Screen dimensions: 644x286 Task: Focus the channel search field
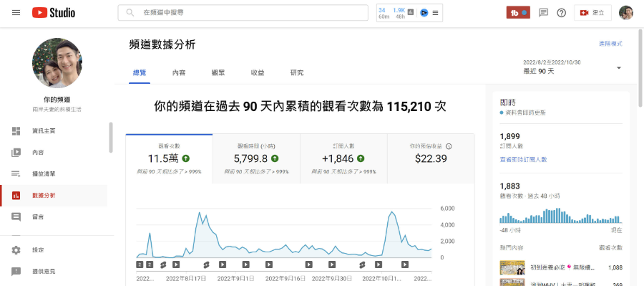pos(243,13)
